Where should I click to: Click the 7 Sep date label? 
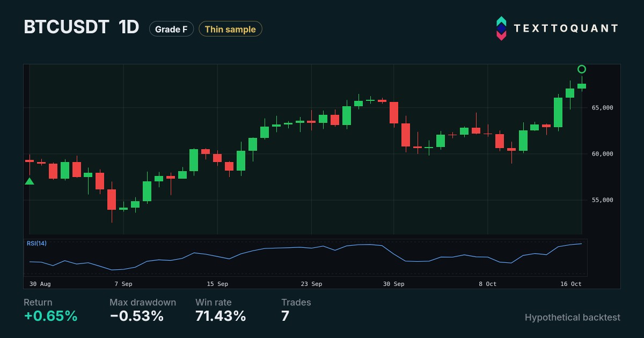click(x=123, y=284)
